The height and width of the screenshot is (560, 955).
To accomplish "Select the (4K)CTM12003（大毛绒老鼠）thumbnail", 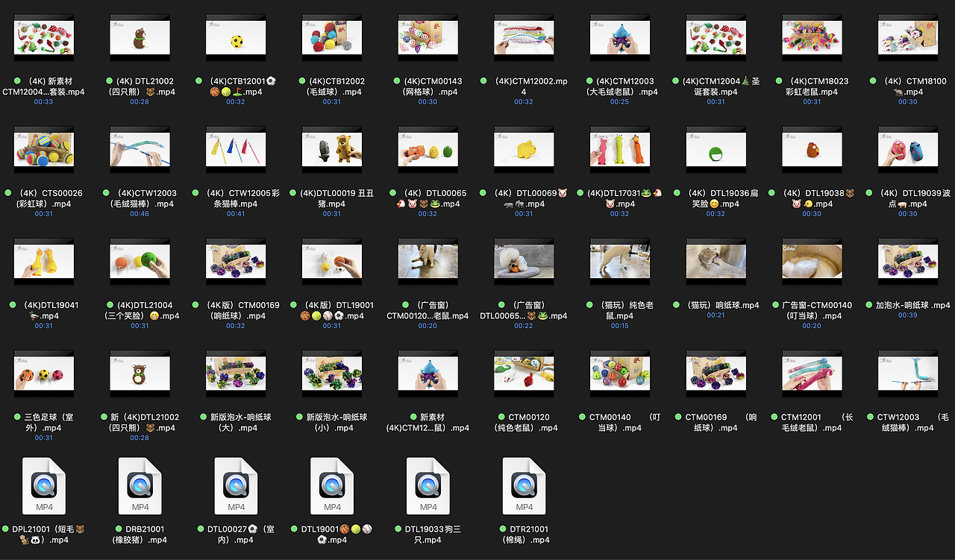I will 620,37.
